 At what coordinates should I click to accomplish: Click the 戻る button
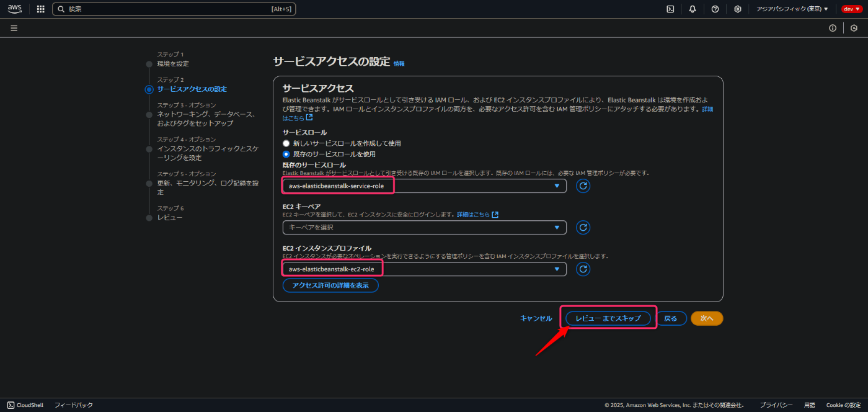[x=671, y=318]
